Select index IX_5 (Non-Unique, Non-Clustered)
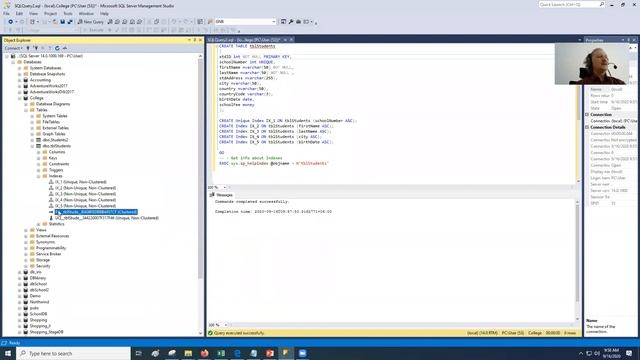The height and width of the screenshot is (360, 640). click(85, 206)
